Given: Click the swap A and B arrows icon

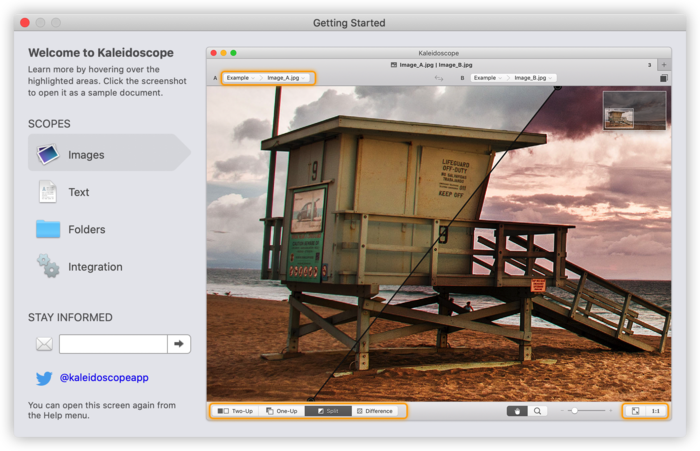Looking at the screenshot, I should 439,78.
